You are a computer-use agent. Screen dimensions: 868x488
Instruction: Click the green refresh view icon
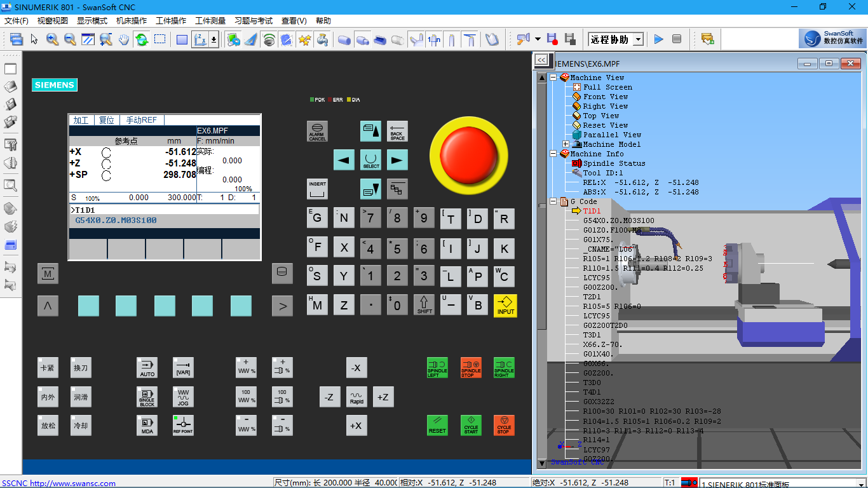pyautogui.click(x=141, y=39)
